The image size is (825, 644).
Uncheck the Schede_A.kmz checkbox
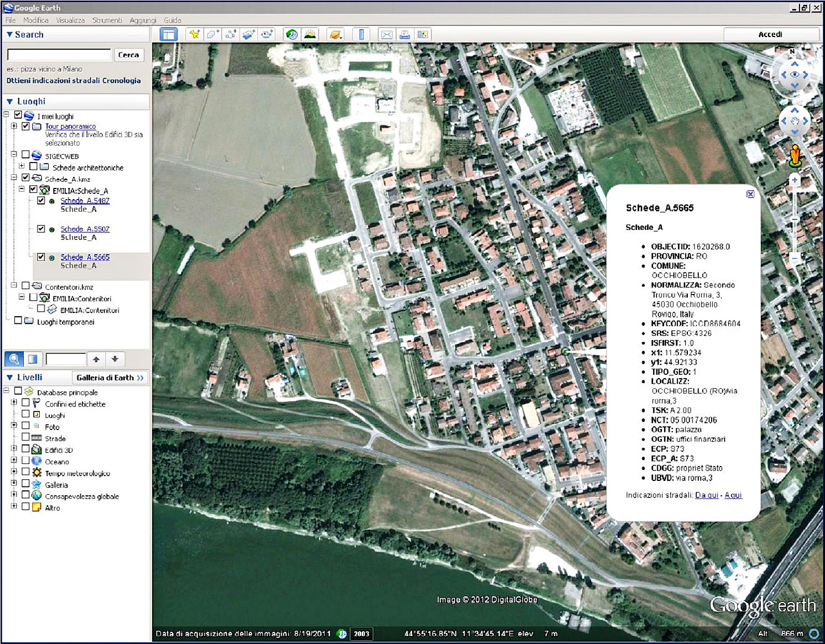pos(25,178)
